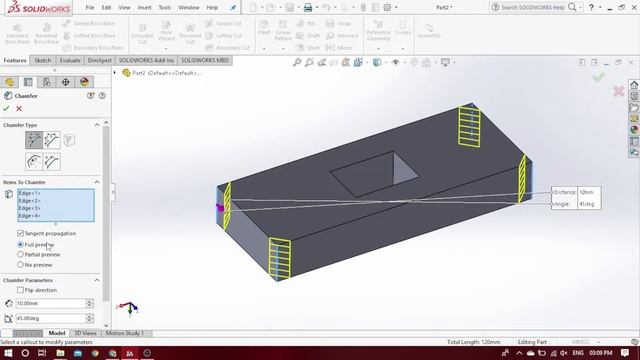Open DisplayManager tab
This screenshot has width=640, height=360.
pyautogui.click(x=84, y=82)
